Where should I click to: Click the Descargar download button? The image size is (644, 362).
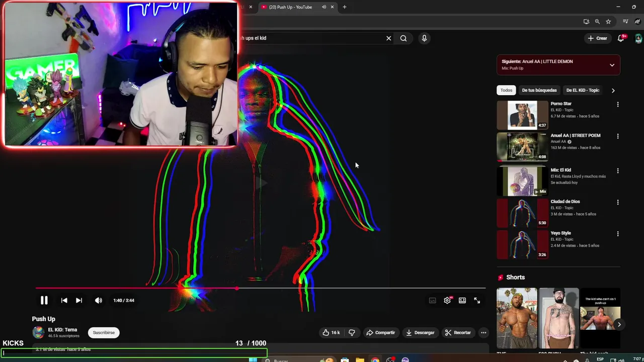click(420, 332)
